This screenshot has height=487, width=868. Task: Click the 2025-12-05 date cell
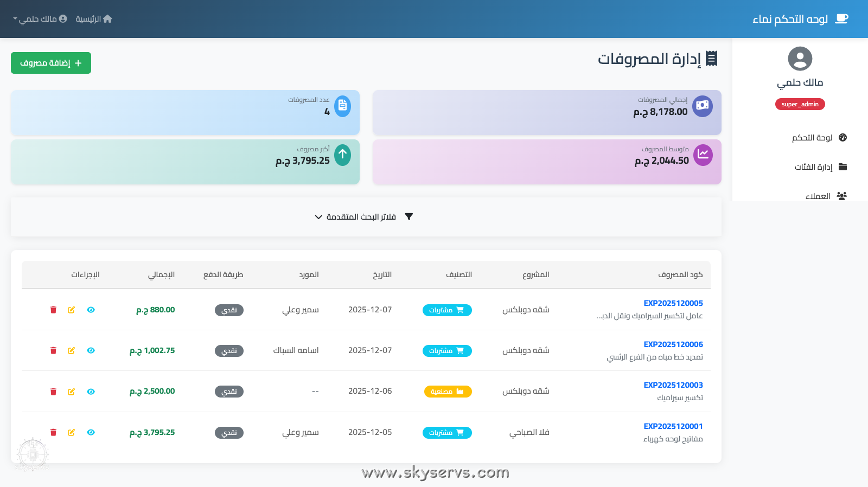[370, 432]
